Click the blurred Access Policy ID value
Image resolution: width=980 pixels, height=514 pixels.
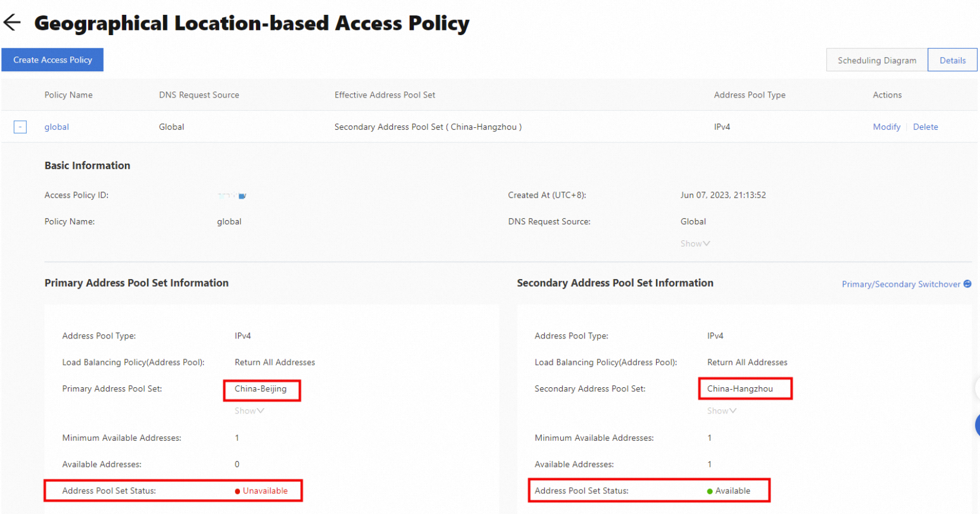(x=232, y=196)
